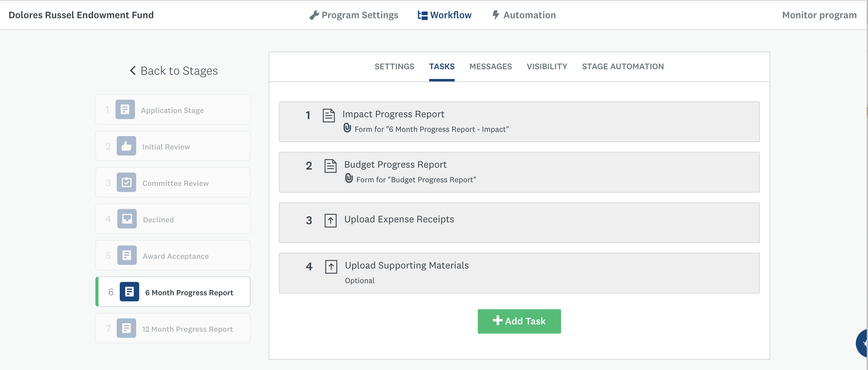Open the Upload Supporting Materials task title

point(407,266)
